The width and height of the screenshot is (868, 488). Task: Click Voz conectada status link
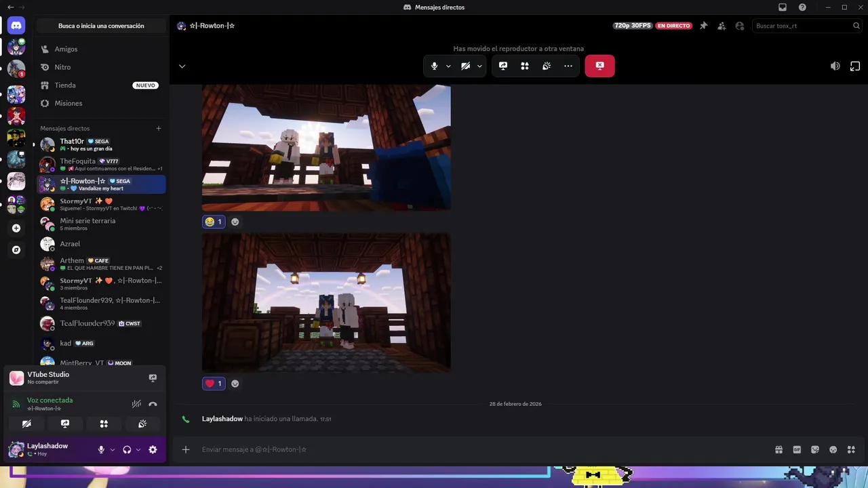coord(50,401)
